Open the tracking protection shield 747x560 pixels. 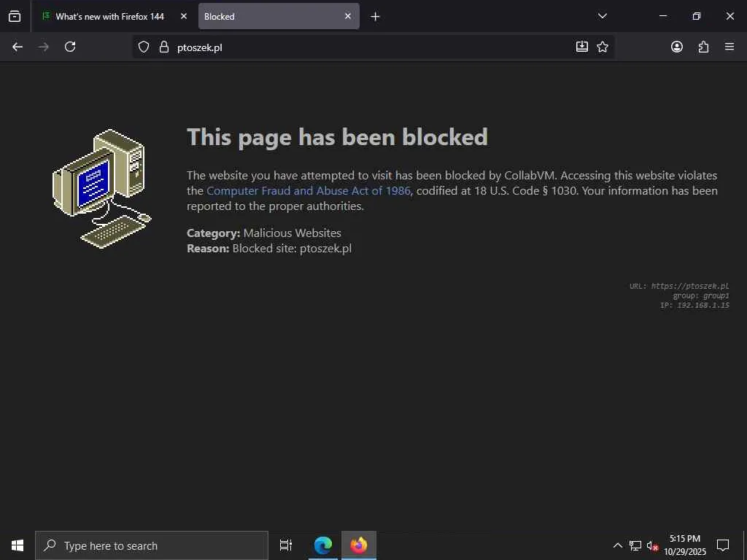click(x=144, y=47)
